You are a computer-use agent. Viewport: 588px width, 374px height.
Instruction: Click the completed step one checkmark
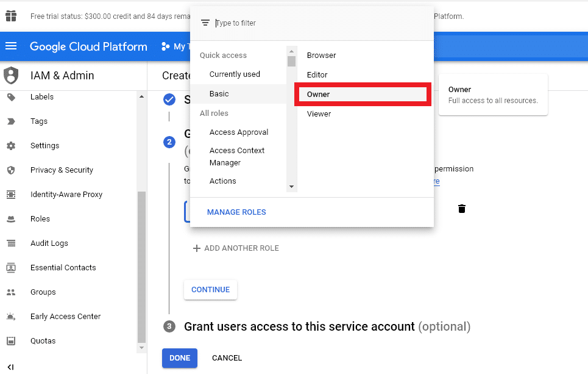(x=169, y=99)
